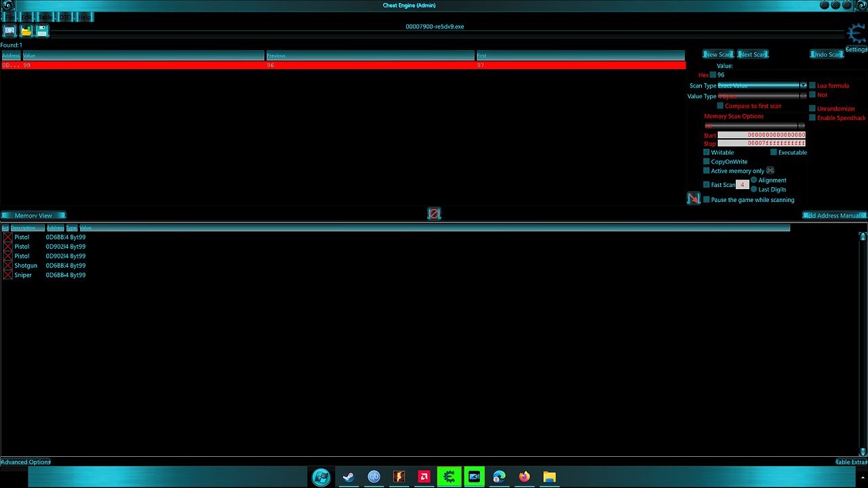Click the address list scroll-down arrow
Image resolution: width=868 pixels, height=488 pixels.
(x=863, y=451)
